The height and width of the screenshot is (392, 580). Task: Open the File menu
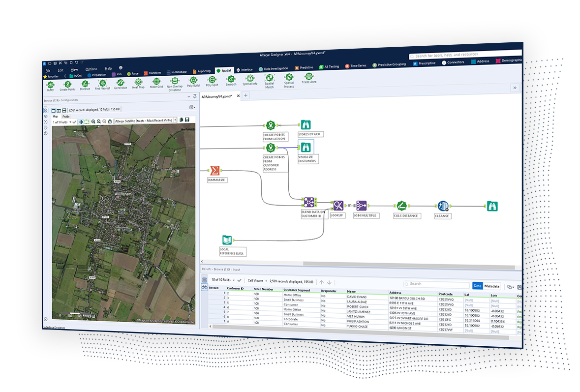(48, 70)
